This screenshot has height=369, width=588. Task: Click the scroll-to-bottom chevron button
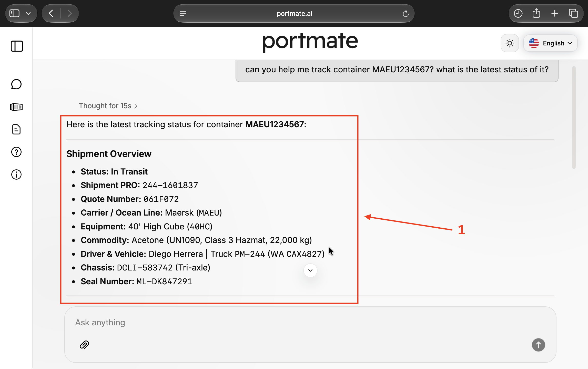[x=310, y=270]
